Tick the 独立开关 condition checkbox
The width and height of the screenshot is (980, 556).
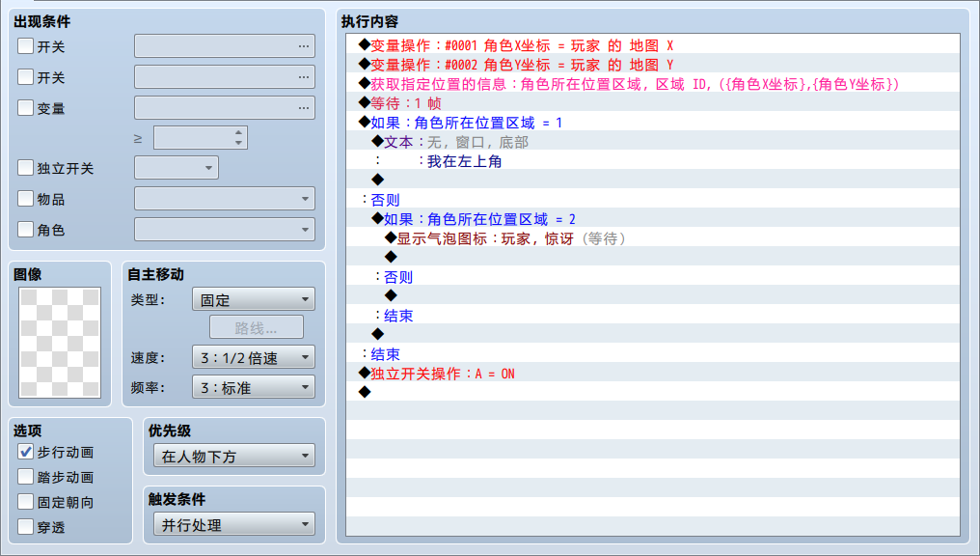pyautogui.click(x=26, y=168)
